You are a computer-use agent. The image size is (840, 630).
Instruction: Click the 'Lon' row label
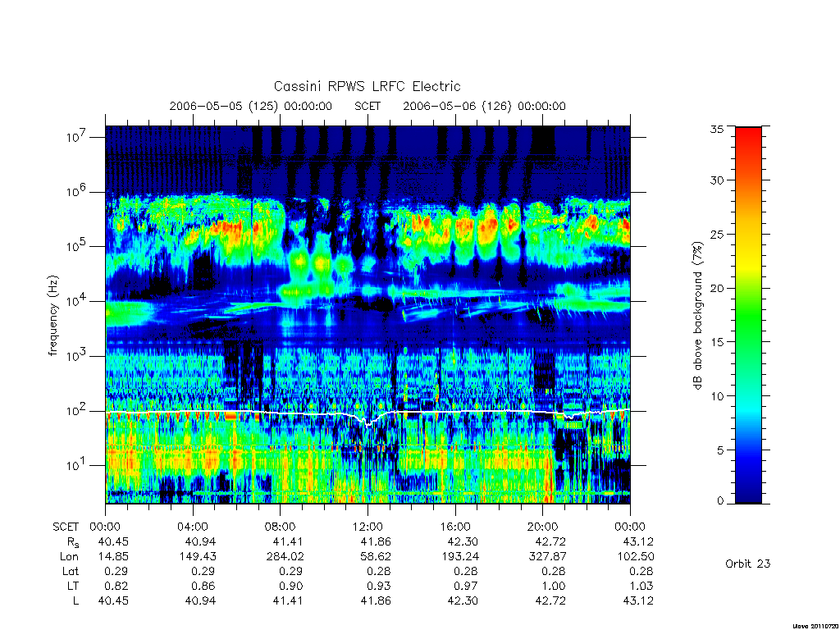point(69,557)
